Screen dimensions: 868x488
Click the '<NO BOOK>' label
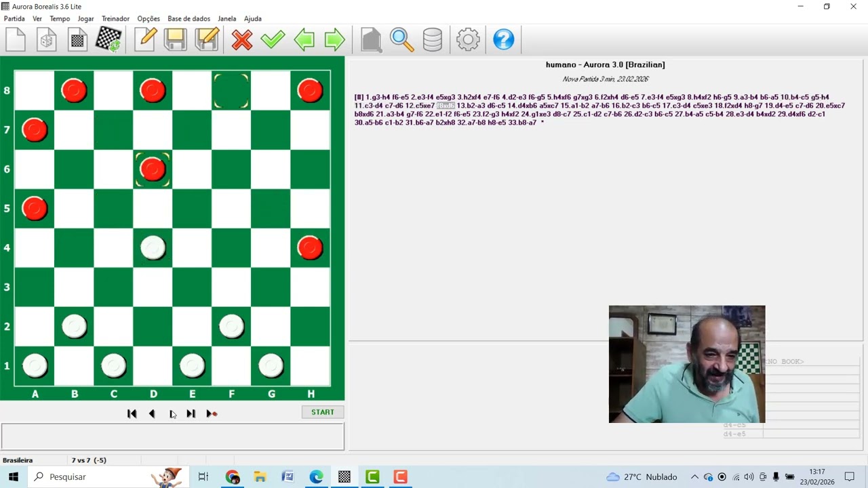[784, 362]
